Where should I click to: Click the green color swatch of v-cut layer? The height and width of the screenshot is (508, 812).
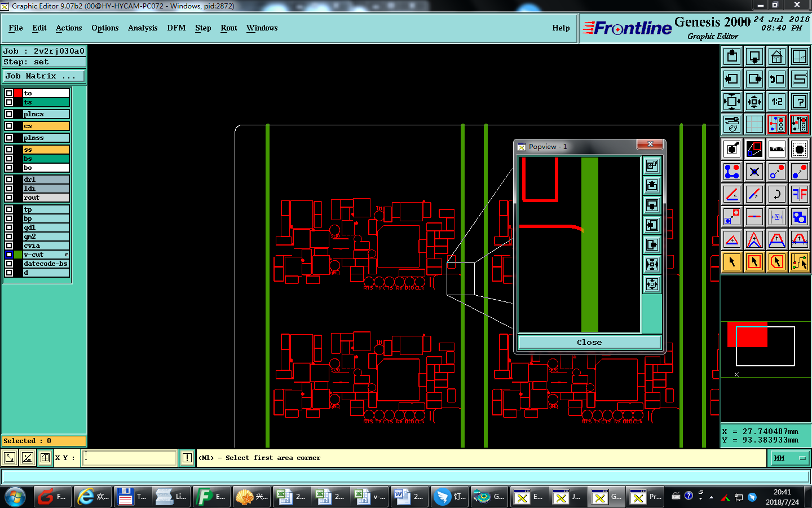(x=18, y=255)
